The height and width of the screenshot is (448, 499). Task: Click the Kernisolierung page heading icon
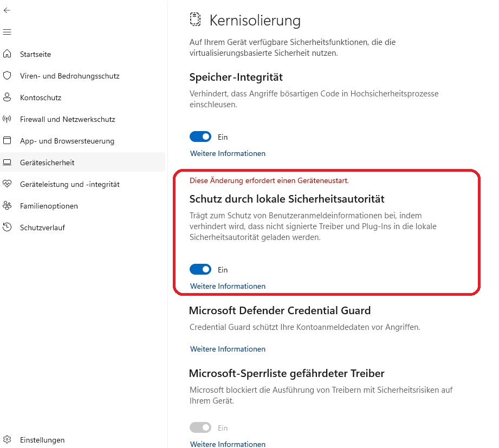tap(195, 20)
